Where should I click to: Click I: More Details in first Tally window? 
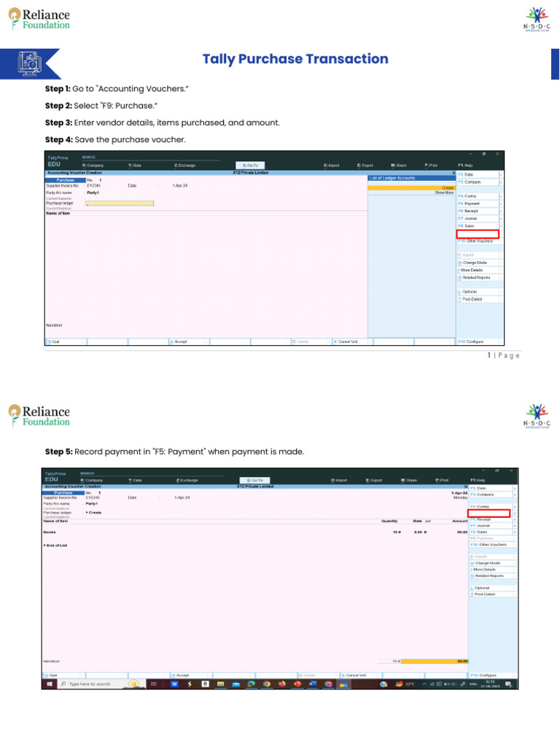(x=478, y=270)
